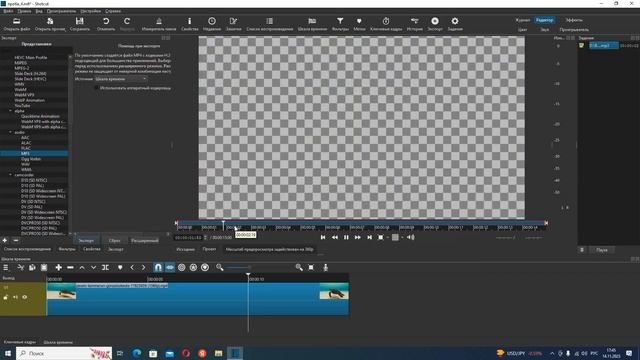Open the Файл menu

coord(8,11)
